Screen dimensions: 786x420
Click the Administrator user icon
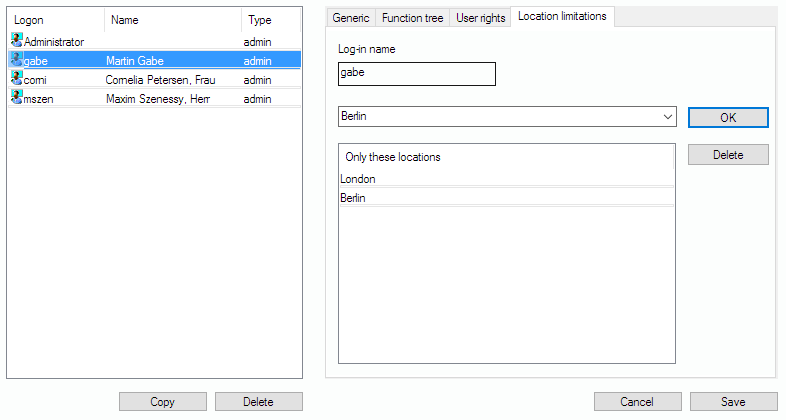pos(16,41)
